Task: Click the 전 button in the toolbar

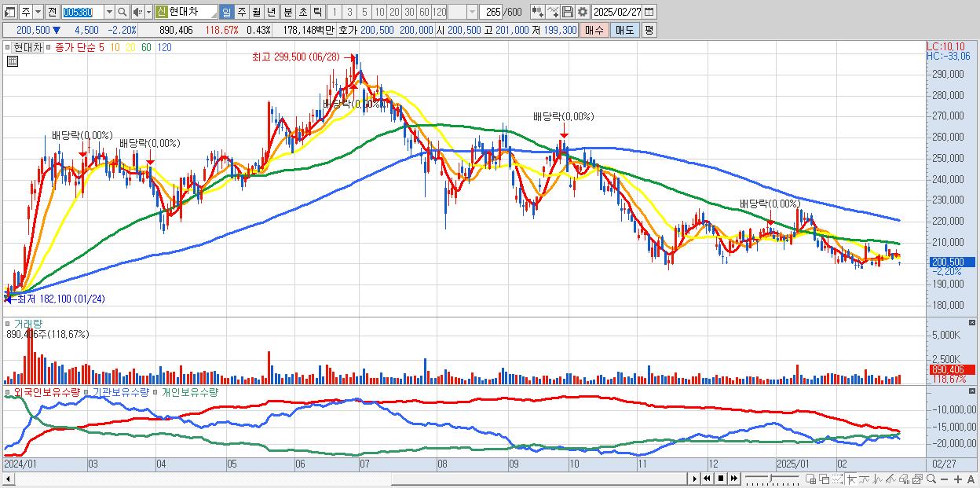Action: (x=52, y=12)
